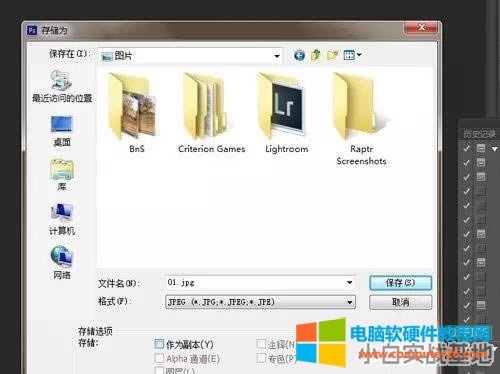Screen dimensions: 500x374
Task: Go back using the blue back arrow icon
Action: click(299, 55)
